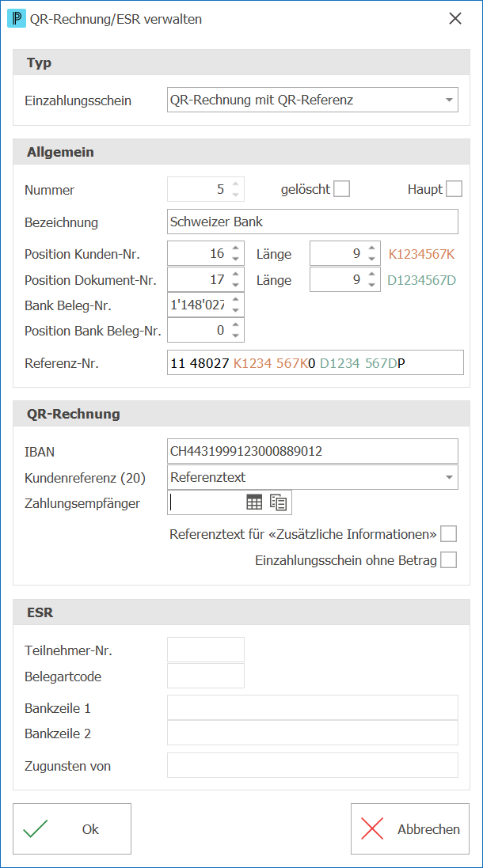Open table lookup icon in Zahlungsempfänger field

point(253,502)
